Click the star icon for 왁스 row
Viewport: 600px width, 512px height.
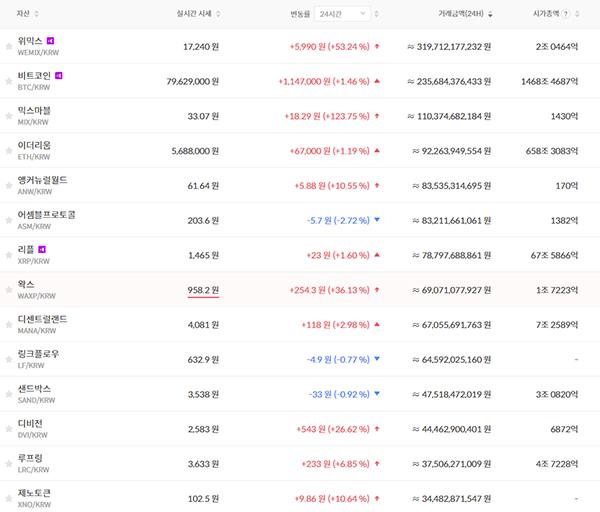9,290
